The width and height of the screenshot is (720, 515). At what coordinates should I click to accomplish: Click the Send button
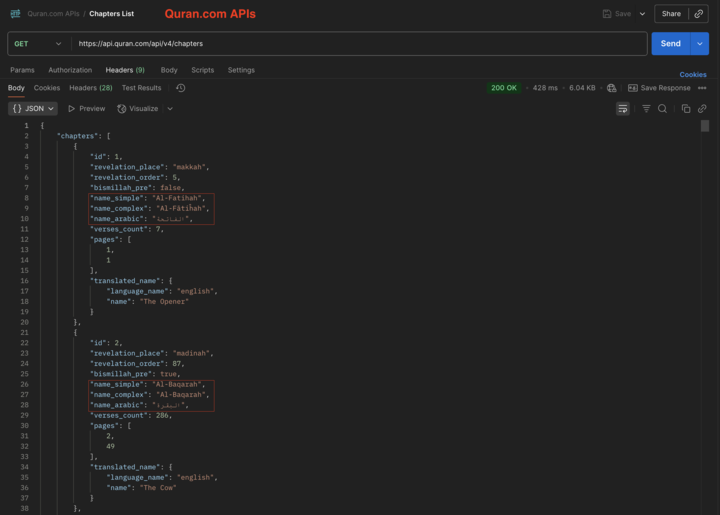click(670, 44)
